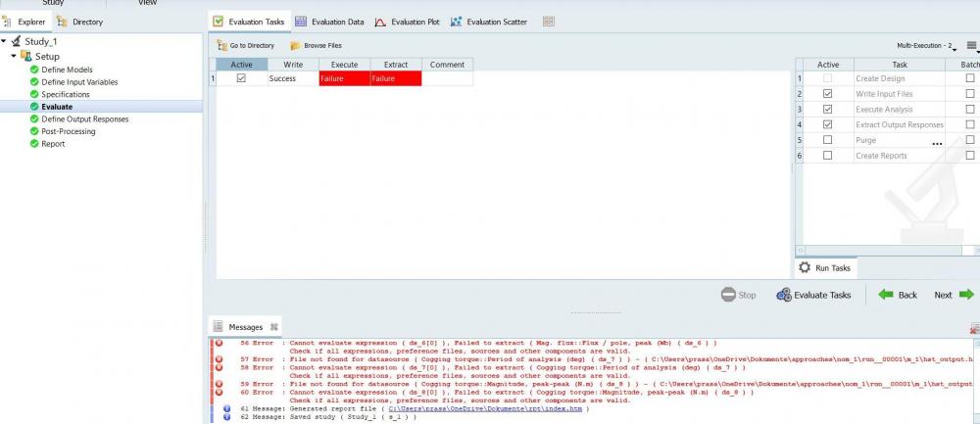Click green check icon beside Report
The image size is (980, 424).
(34, 144)
